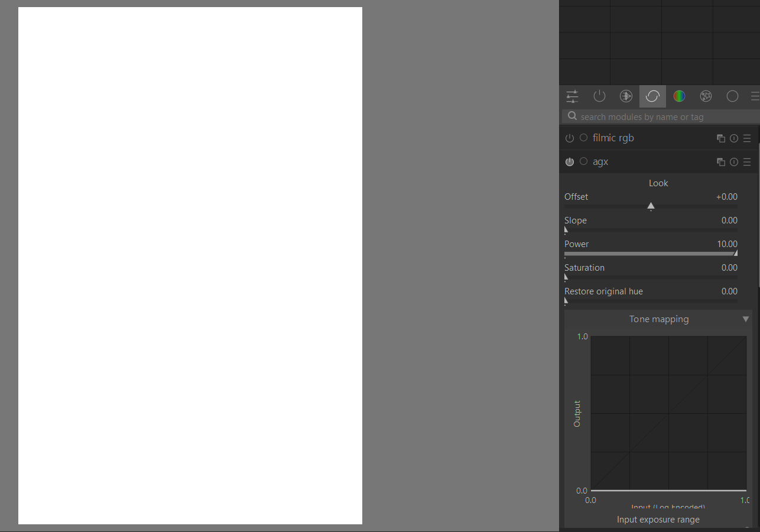This screenshot has width=760, height=532.
Task: Reset filmic rgb module parameters
Action: pos(734,138)
